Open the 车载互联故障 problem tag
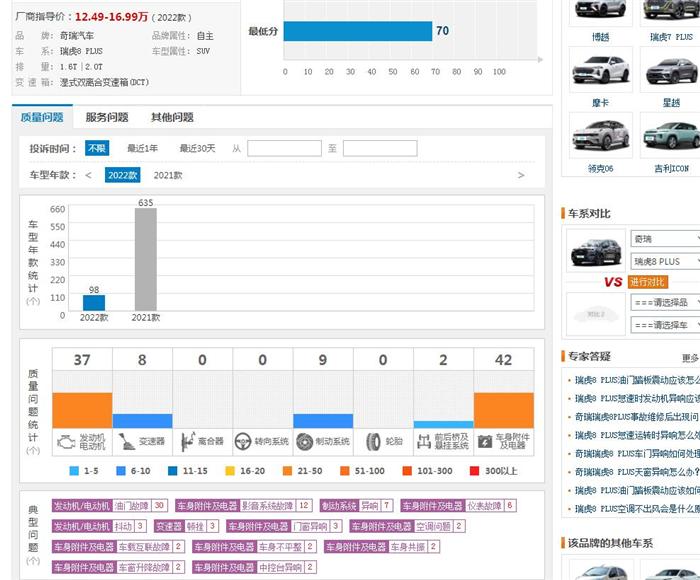 point(118,547)
